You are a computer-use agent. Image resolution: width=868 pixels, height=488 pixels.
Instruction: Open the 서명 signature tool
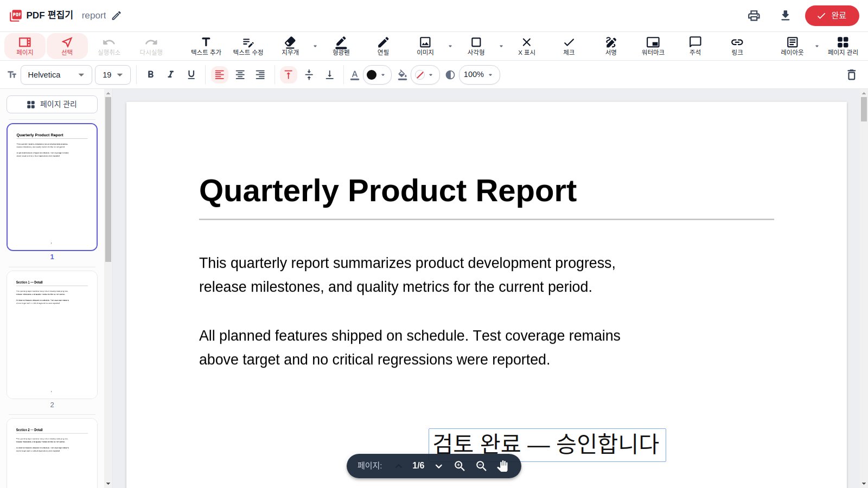611,46
